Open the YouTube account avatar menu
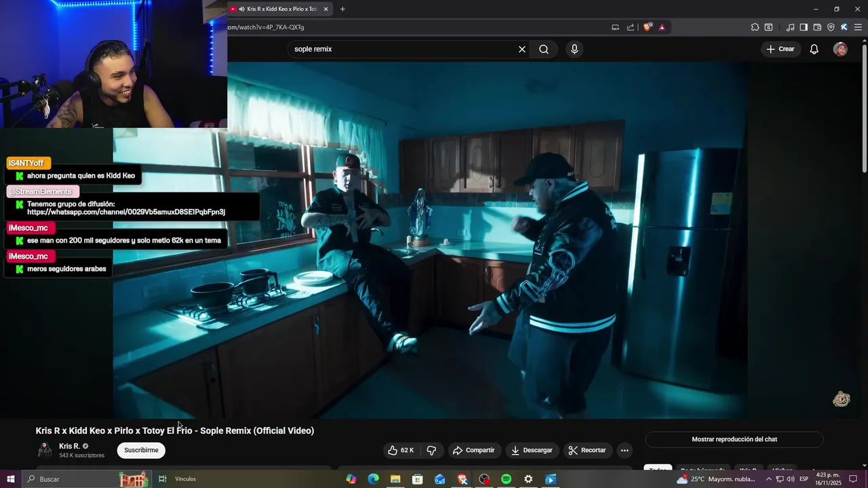Screen dimensions: 868x488 click(x=840, y=49)
